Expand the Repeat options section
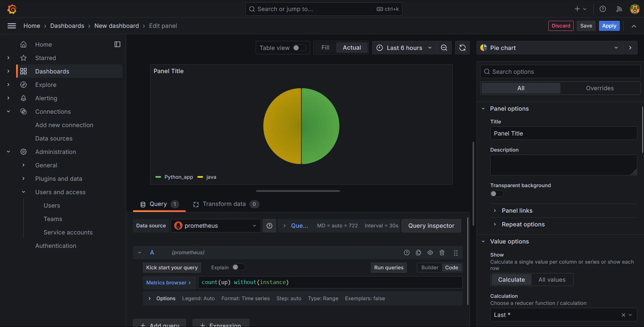644x327 pixels. [x=523, y=224]
